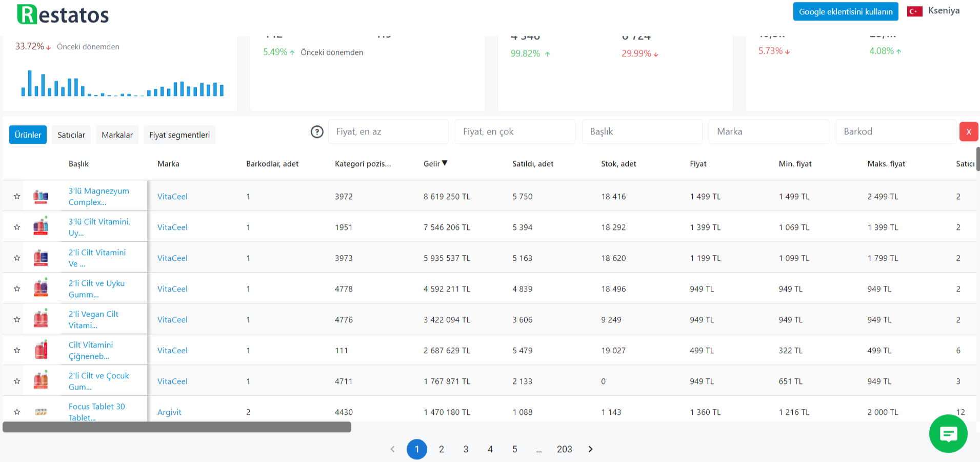Click the blue bar chart sparkline
Viewport: 980px width, 462px height.
pos(122,83)
